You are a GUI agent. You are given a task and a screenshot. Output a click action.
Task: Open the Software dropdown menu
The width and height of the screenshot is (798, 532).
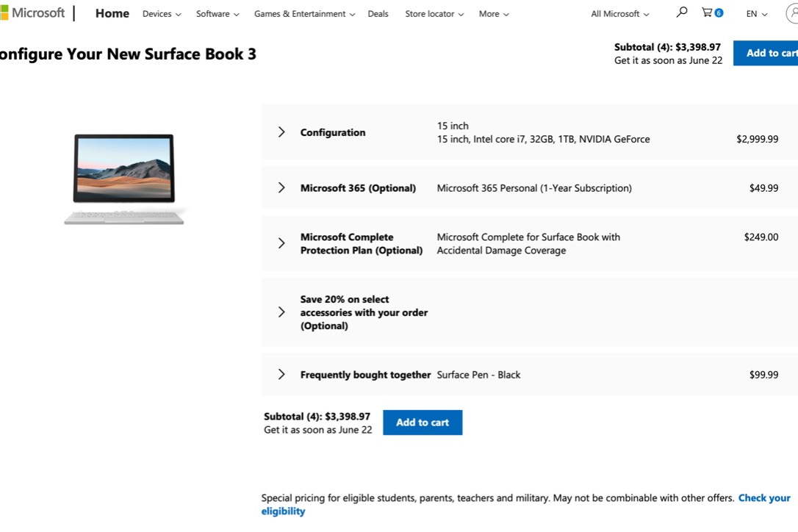pyautogui.click(x=218, y=14)
